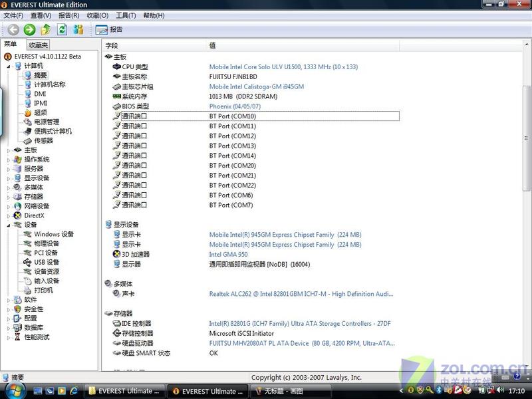532x399 pixels.
Task: Expand the 主板 tree node
Action: [x=9, y=150]
